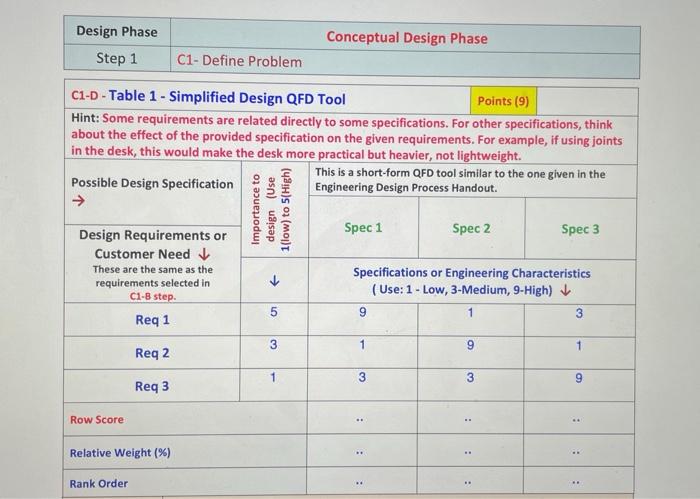700x499 pixels.
Task: Select the 'Spec 2' column header
Action: [471, 229]
